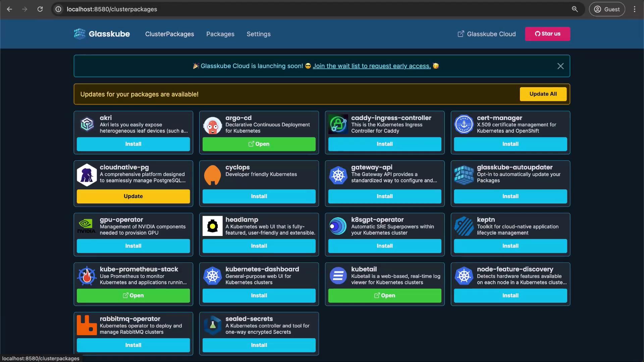Viewport: 644px width, 362px height.
Task: Click the sealed-secrets package title
Action: 249,319
